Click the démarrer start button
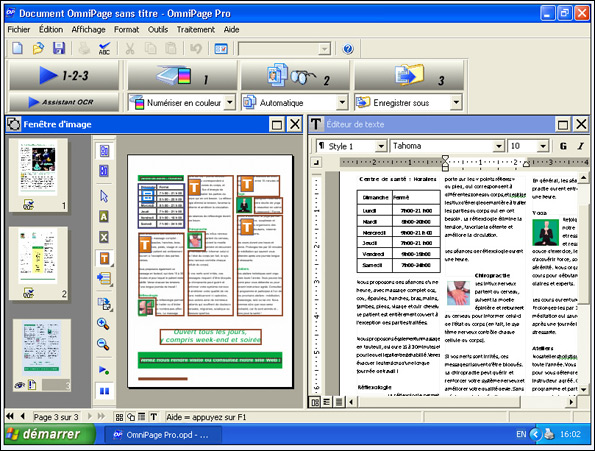 tap(49, 434)
